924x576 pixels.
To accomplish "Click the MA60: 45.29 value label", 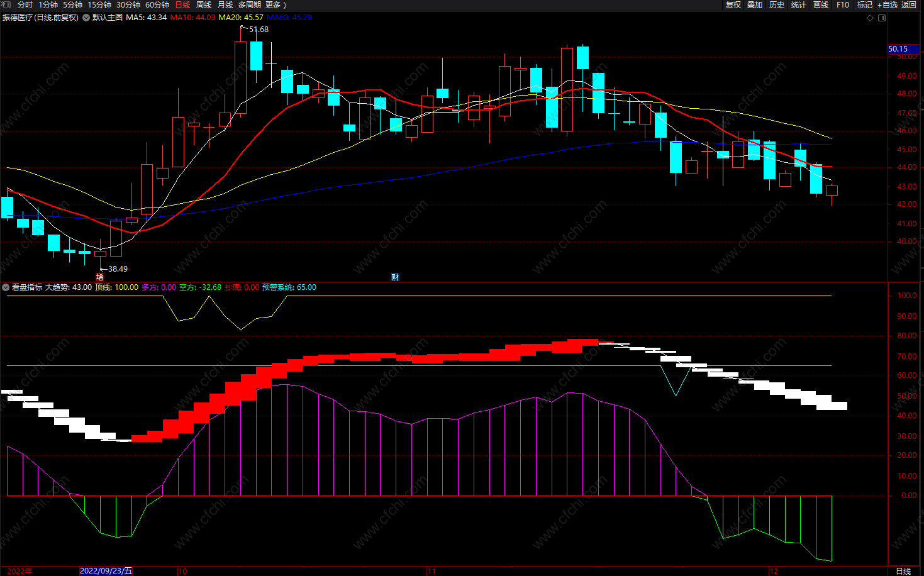I will click(289, 18).
